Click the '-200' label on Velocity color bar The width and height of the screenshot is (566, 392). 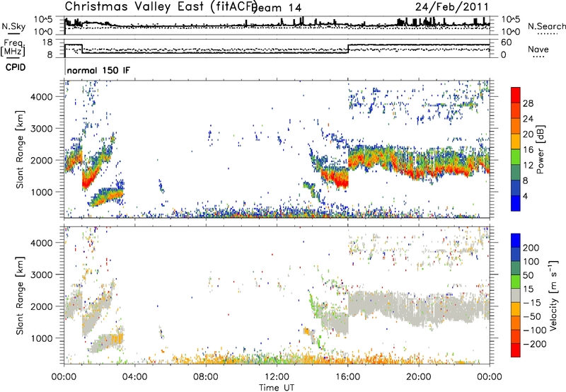pyautogui.click(x=535, y=344)
